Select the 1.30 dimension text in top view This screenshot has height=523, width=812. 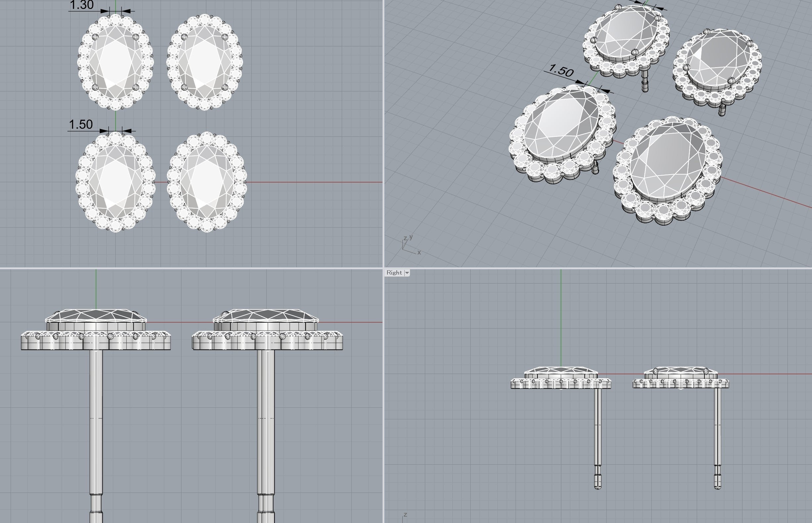pos(81,5)
